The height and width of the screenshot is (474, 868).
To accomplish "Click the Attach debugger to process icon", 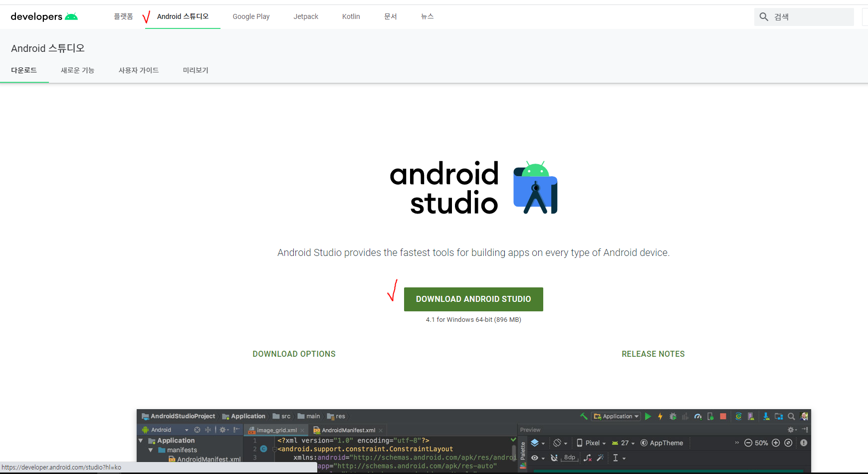I will [x=710, y=416].
